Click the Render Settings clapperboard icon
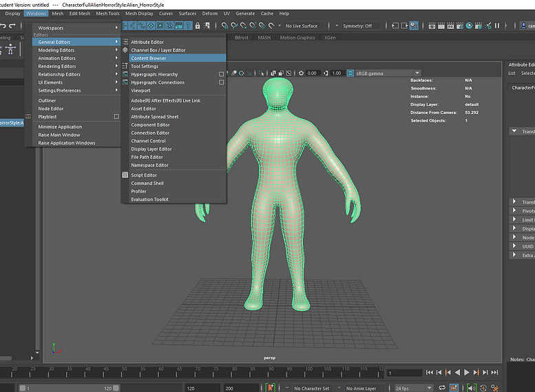 coord(459,25)
